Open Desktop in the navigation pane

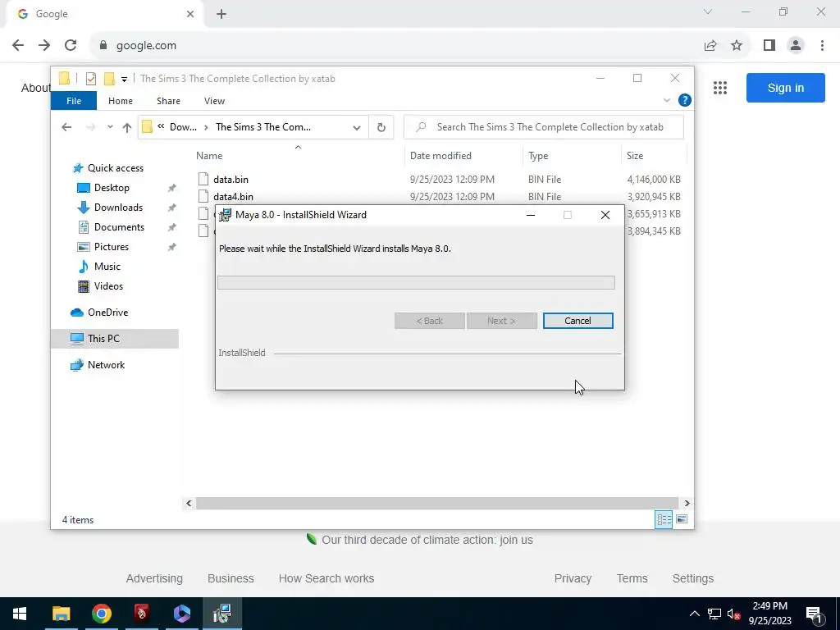click(x=112, y=188)
